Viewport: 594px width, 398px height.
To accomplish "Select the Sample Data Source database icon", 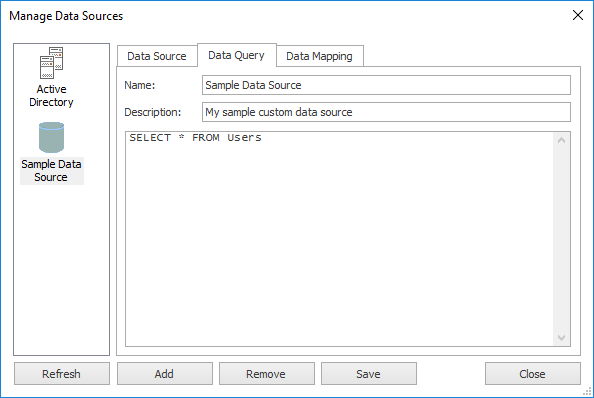I will click(52, 137).
